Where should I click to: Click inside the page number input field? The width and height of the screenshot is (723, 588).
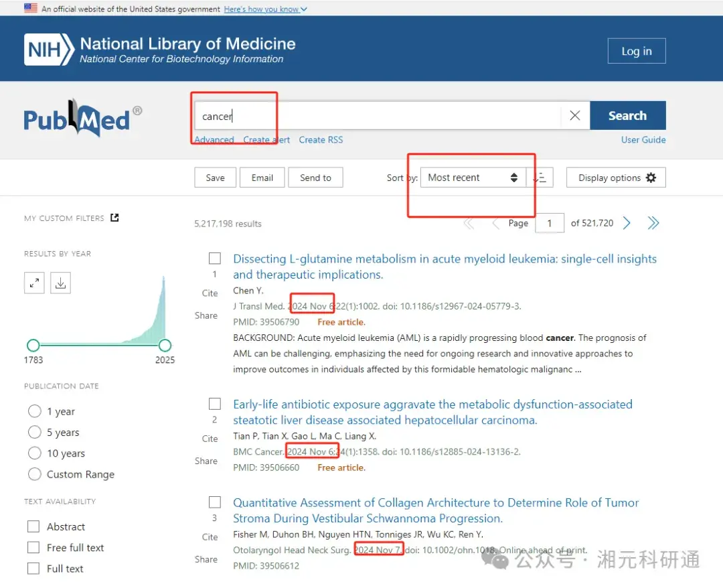point(550,222)
